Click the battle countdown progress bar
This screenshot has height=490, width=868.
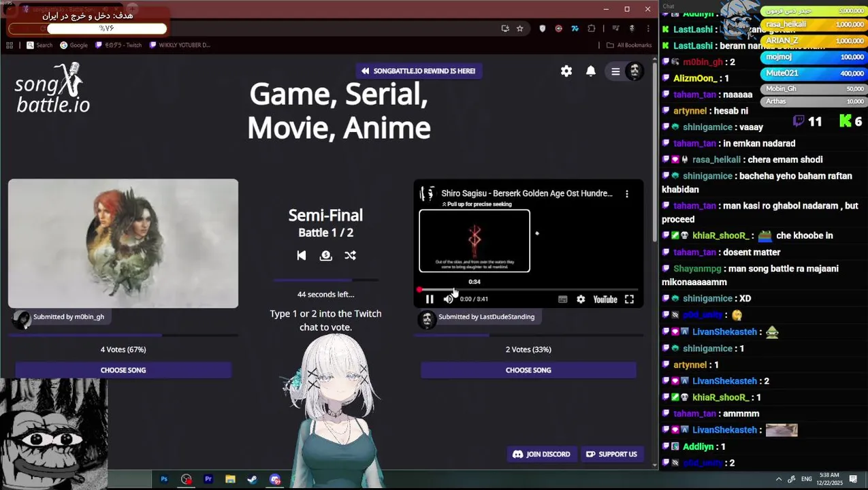tap(326, 280)
